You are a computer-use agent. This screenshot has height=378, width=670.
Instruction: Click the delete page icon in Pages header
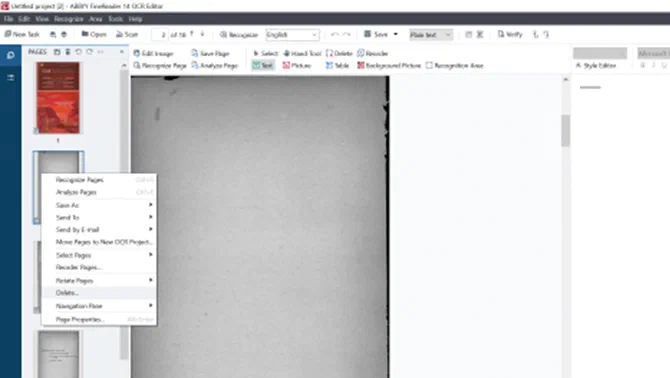tap(68, 52)
